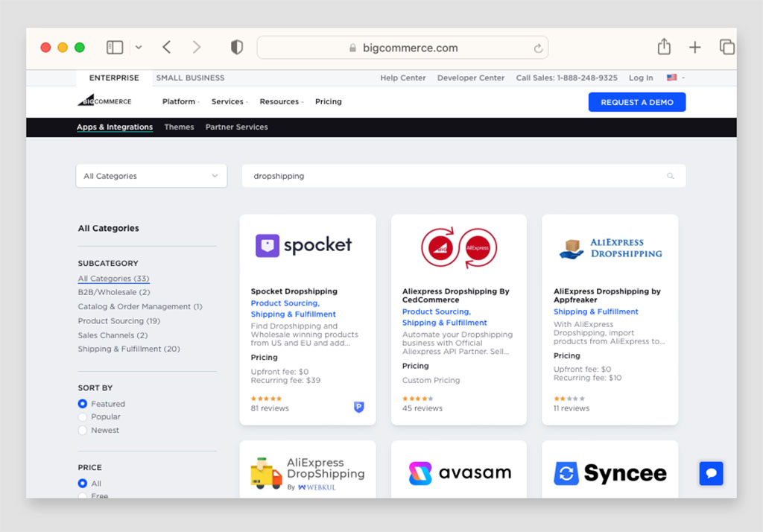
Task: Click the Call Sales phone number
Action: point(566,78)
